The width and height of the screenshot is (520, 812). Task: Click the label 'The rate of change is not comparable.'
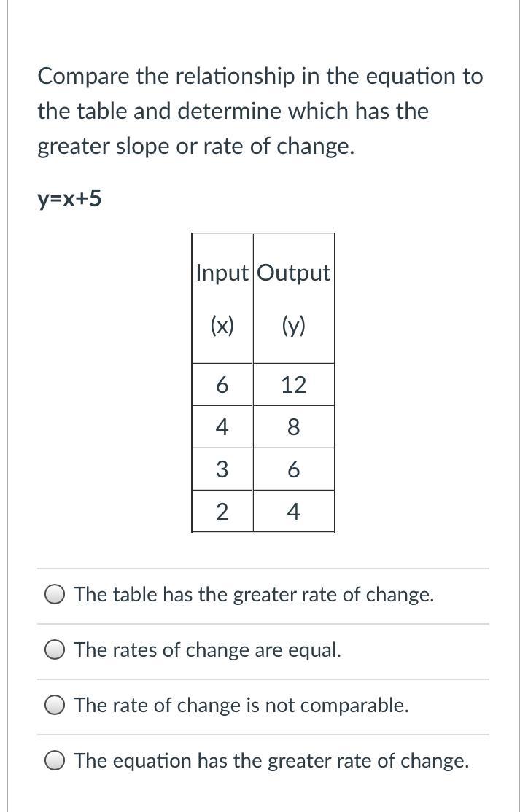pos(242,706)
